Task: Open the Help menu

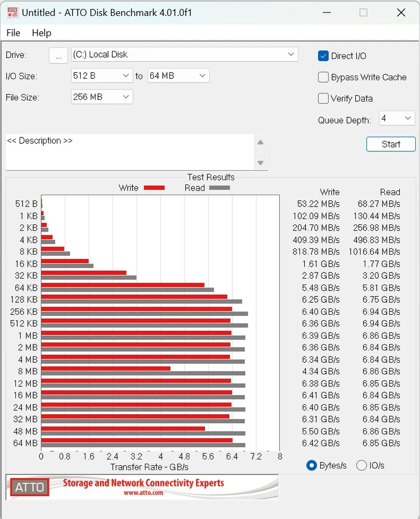Action: [x=41, y=33]
